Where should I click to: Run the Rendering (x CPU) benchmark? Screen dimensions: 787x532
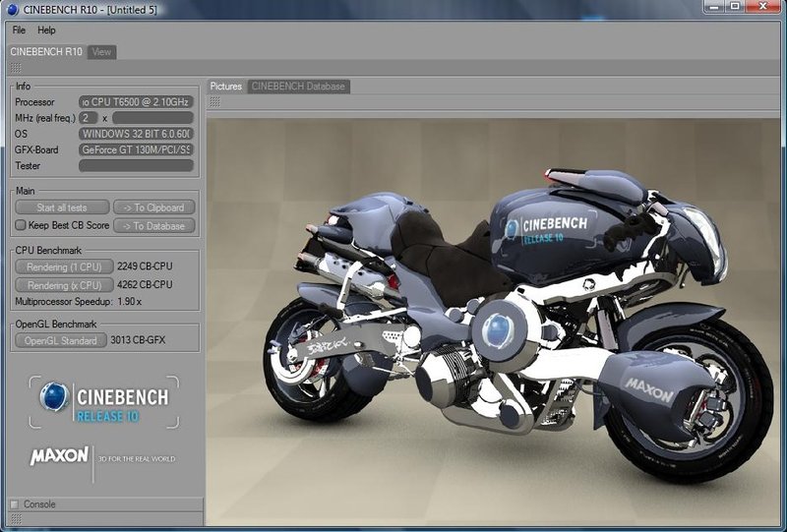pos(64,285)
